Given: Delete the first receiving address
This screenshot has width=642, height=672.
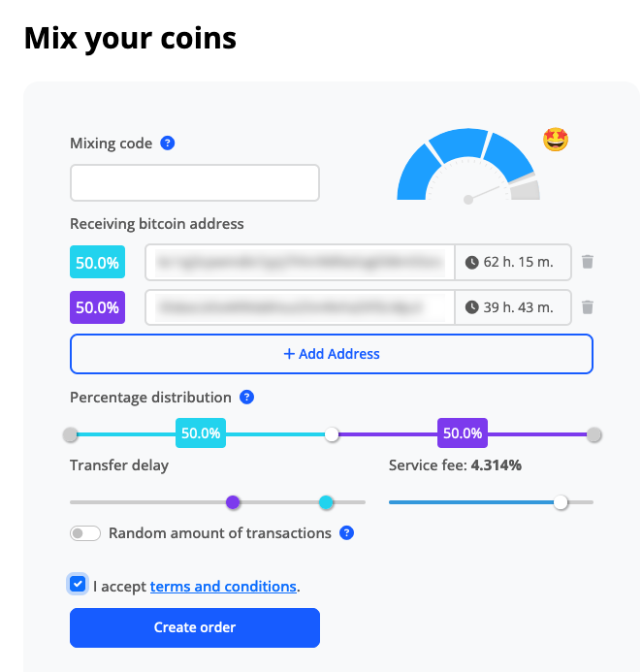Looking at the screenshot, I should point(588,262).
